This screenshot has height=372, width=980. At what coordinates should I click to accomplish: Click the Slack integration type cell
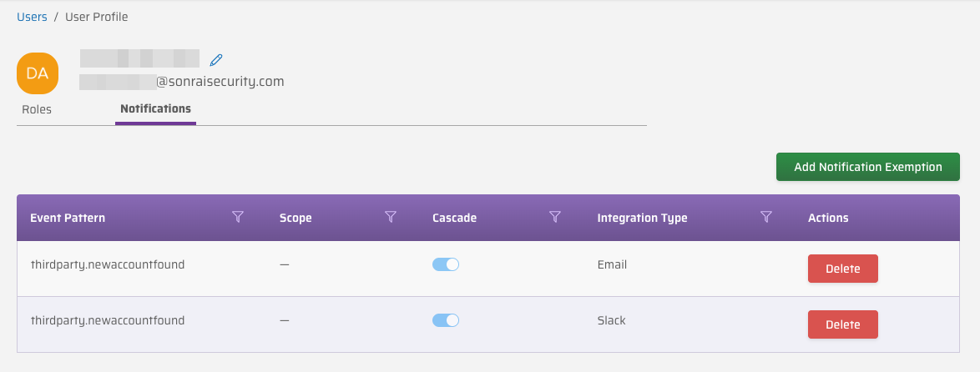(x=611, y=320)
